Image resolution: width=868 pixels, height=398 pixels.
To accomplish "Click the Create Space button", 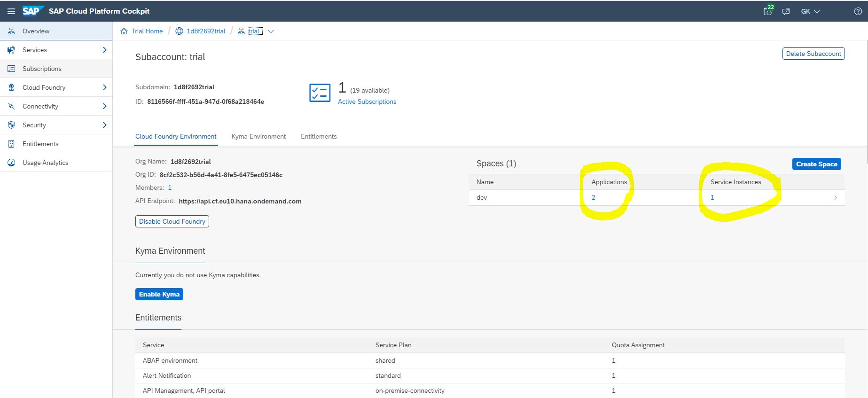I will coord(816,164).
